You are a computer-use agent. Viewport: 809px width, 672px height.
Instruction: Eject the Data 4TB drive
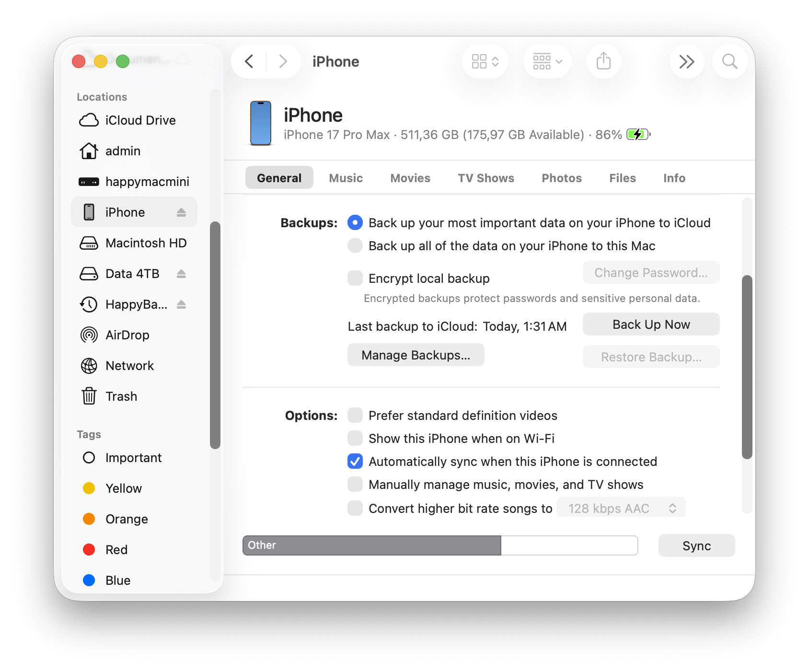click(181, 274)
